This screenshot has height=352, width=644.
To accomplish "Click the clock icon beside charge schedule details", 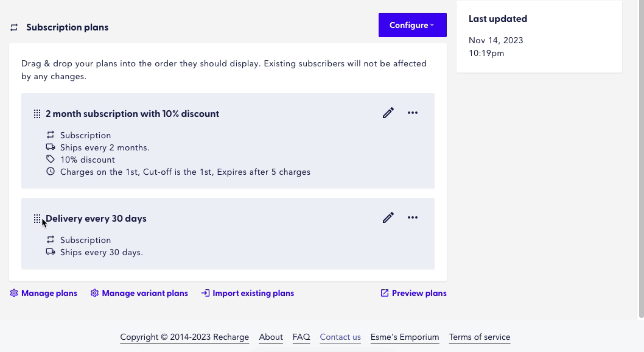I will [50, 171].
